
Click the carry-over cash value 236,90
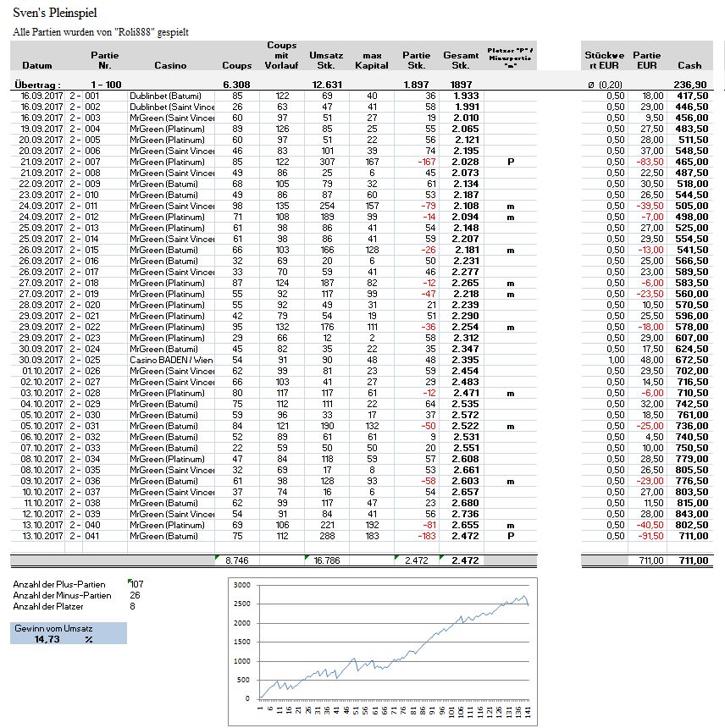(x=690, y=85)
